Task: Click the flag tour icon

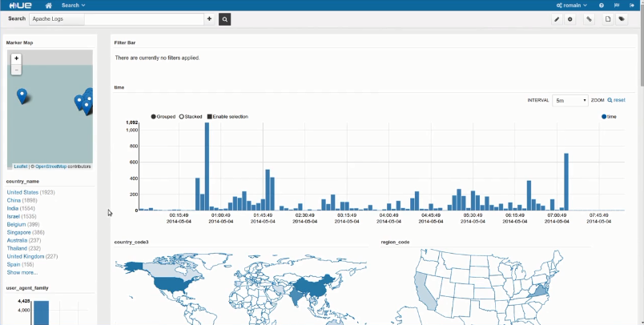Action: tap(617, 6)
